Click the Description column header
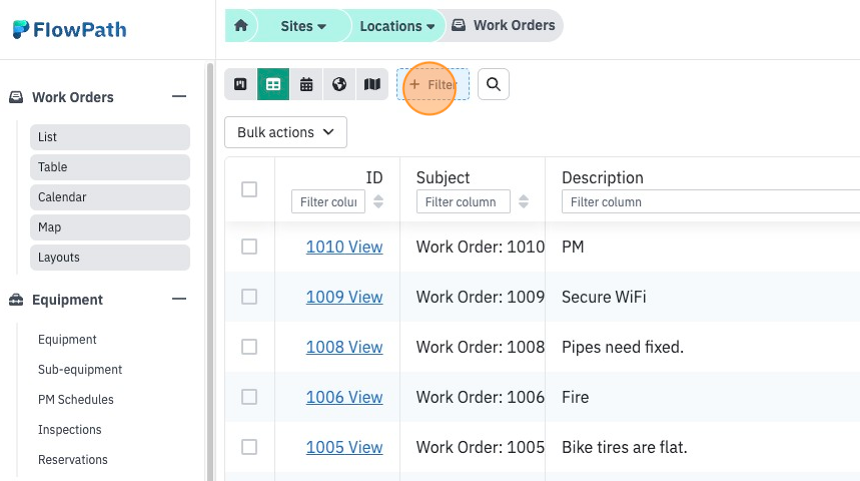Screen dimensions: 860x481 [x=602, y=177]
